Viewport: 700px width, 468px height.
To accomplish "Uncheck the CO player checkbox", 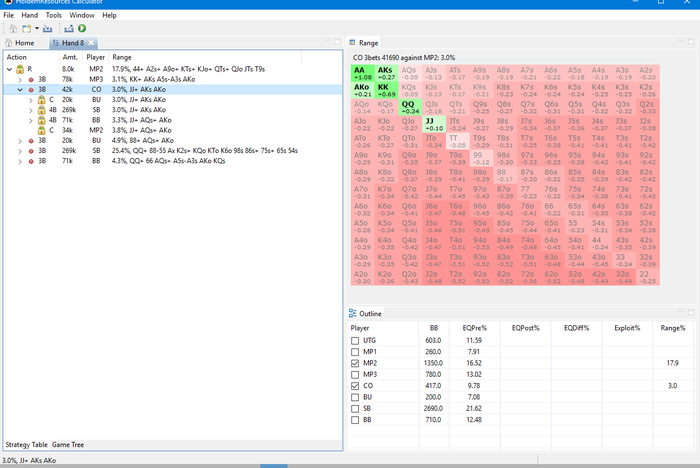I will coord(355,386).
